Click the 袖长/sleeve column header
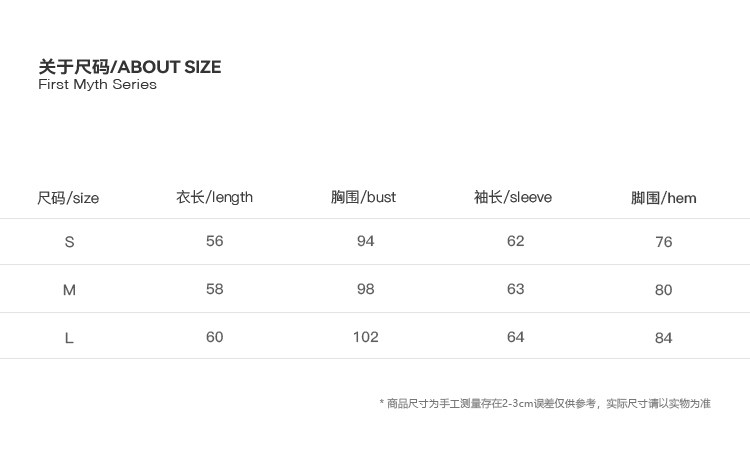 (x=513, y=197)
